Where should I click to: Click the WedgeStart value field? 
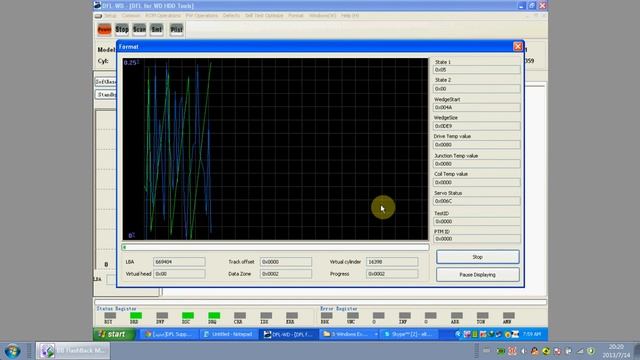click(x=476, y=107)
